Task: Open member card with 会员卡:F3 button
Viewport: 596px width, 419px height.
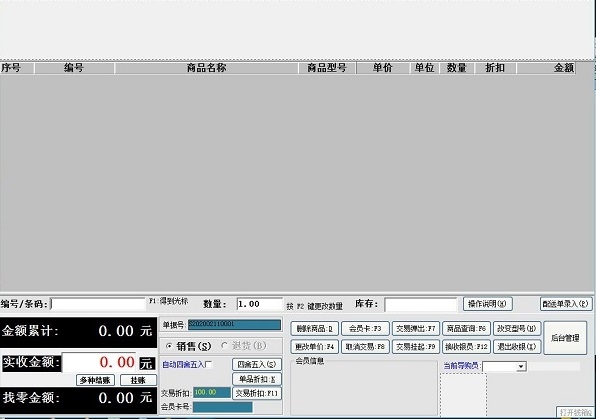Action: coord(365,329)
